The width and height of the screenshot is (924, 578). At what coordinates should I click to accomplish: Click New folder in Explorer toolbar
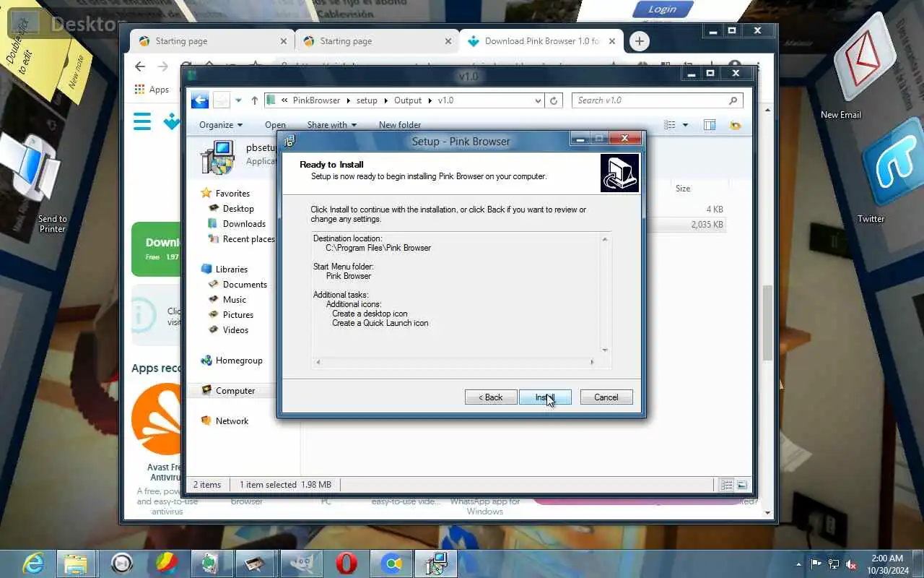pyautogui.click(x=400, y=125)
